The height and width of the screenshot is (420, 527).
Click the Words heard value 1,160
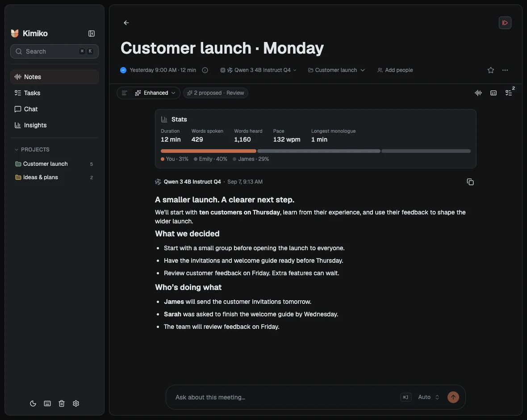point(243,139)
